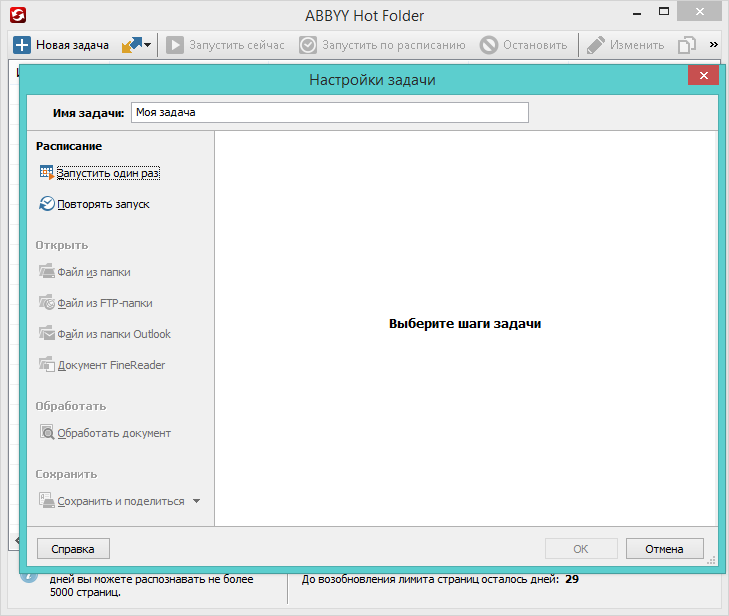The width and height of the screenshot is (729, 616).
Task: Click the FineReader document icon
Action: (46, 364)
